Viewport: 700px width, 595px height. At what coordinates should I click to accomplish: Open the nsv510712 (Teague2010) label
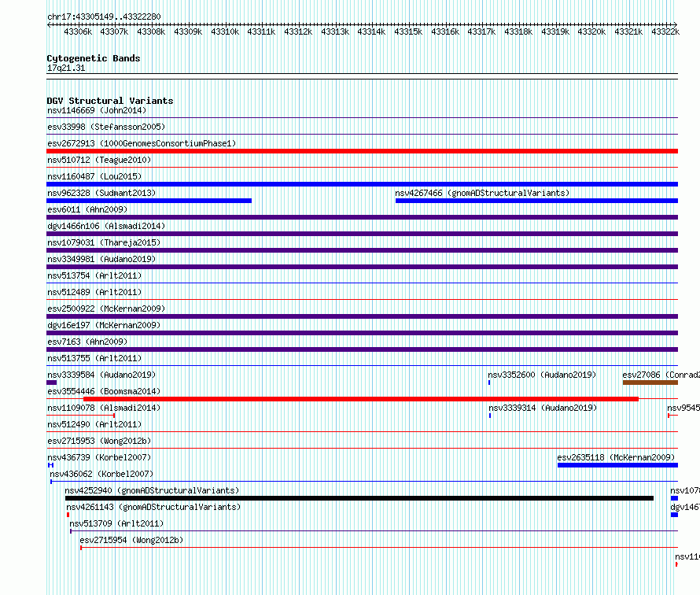click(99, 160)
